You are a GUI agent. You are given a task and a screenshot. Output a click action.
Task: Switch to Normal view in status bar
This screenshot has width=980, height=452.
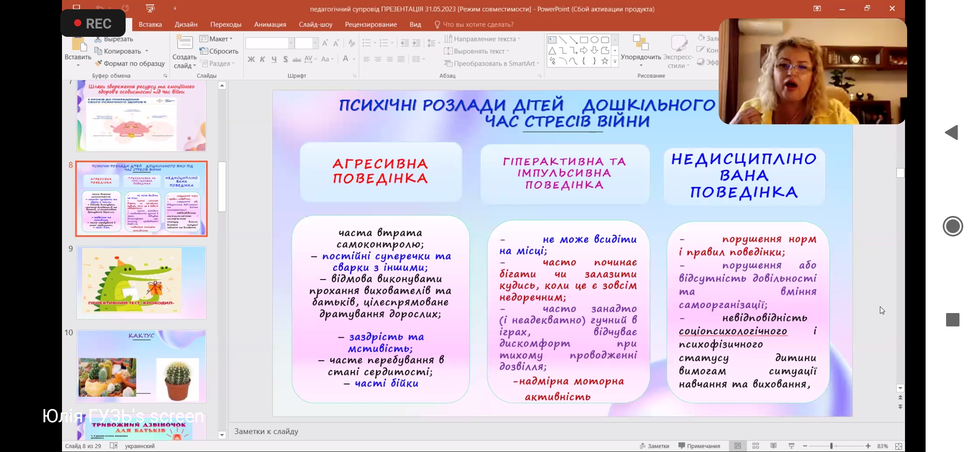click(x=738, y=446)
